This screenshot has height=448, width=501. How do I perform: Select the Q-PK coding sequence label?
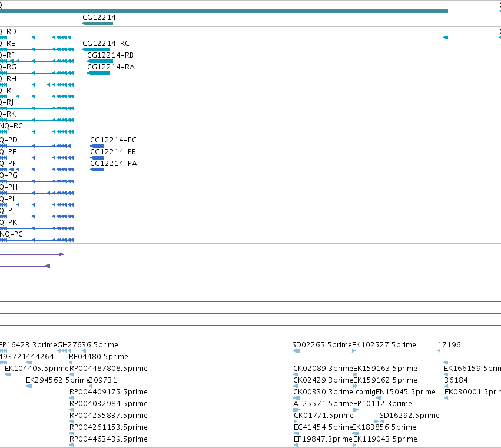click(8, 223)
